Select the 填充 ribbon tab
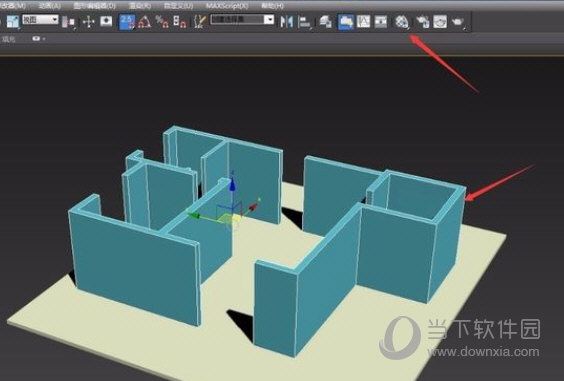 pos(9,39)
